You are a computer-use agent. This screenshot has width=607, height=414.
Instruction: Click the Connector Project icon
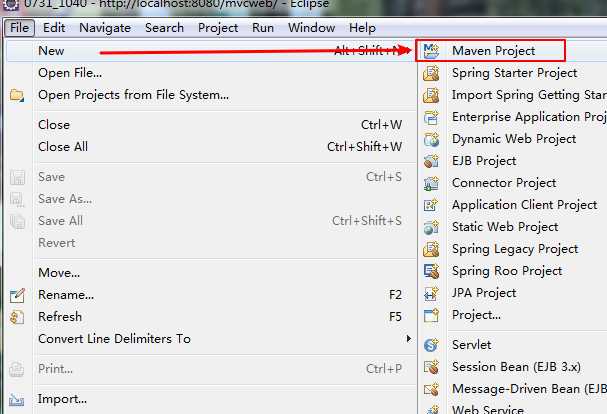(x=431, y=183)
